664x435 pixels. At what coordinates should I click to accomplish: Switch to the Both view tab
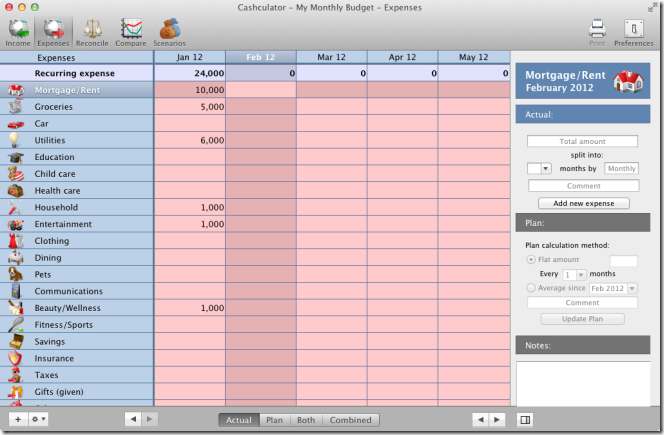[x=306, y=420]
